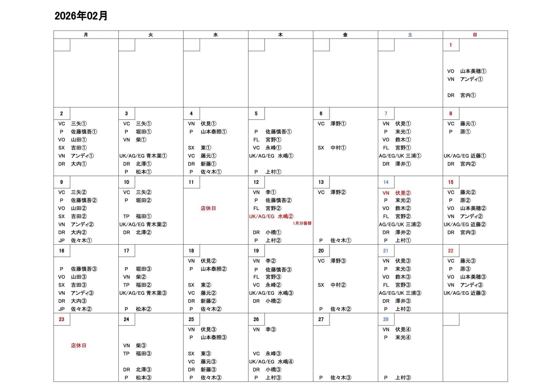Select 佐々木③ entry on day 27

point(341,377)
